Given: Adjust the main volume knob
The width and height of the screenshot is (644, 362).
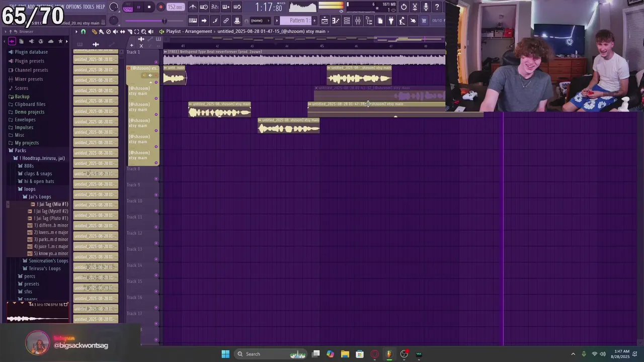Looking at the screenshot, I should (114, 7).
